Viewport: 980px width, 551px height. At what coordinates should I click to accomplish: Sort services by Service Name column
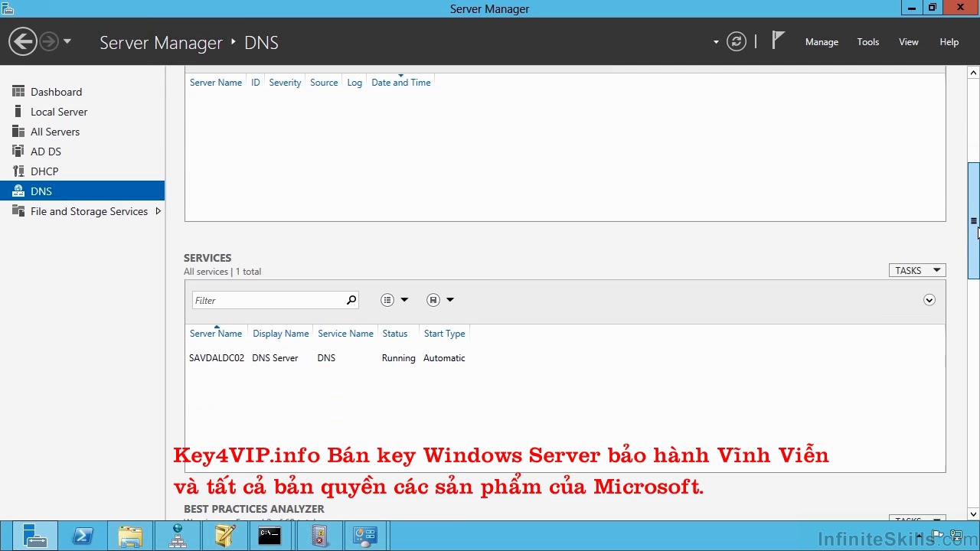coord(345,334)
